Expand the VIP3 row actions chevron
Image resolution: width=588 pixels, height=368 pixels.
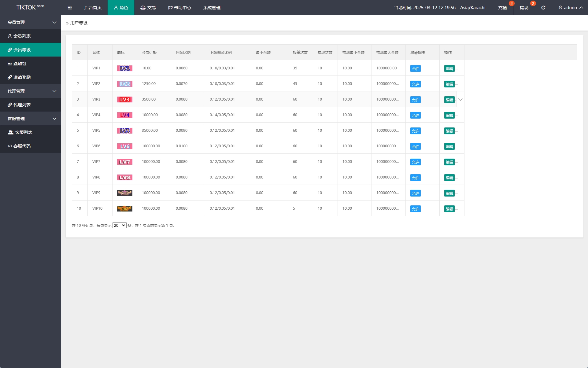click(x=460, y=100)
